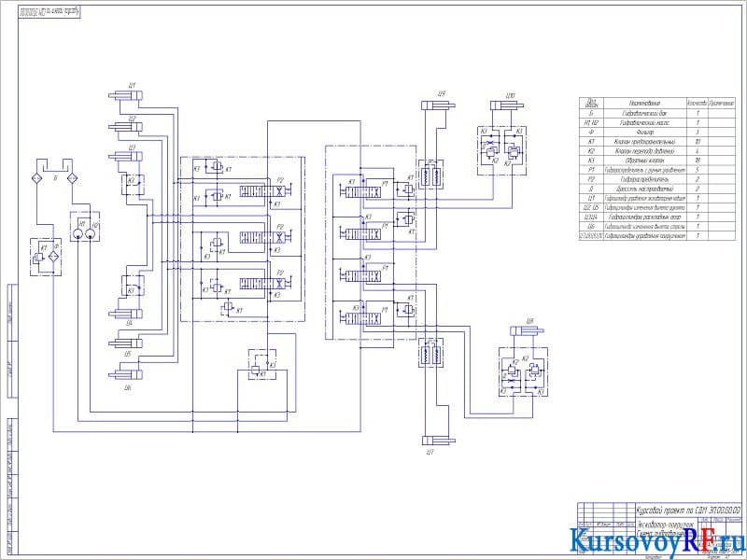Click the check valve К3 block below Ц3
Screen dimensions: 747x560
[133, 185]
